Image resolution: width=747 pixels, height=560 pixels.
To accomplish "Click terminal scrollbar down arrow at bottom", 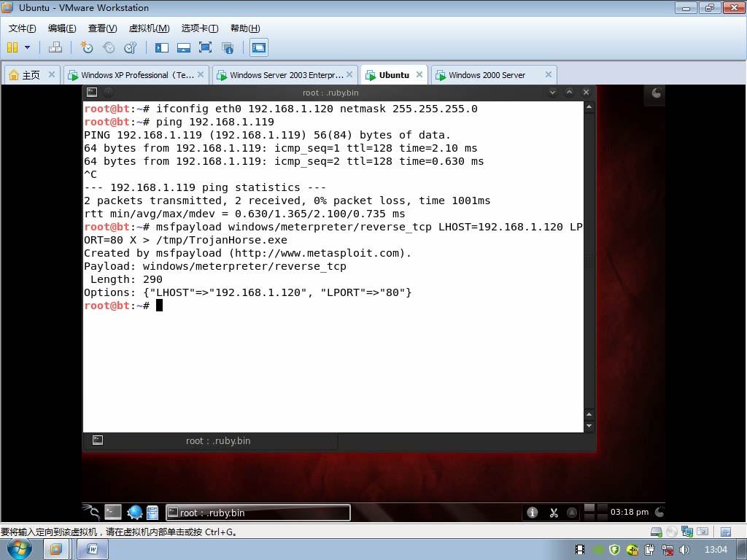I will [589, 427].
